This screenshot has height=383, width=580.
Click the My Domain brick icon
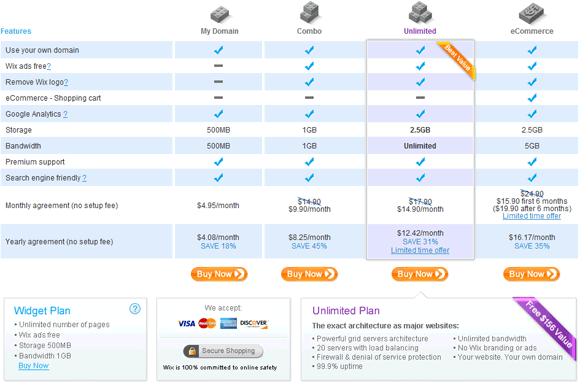coord(220,14)
